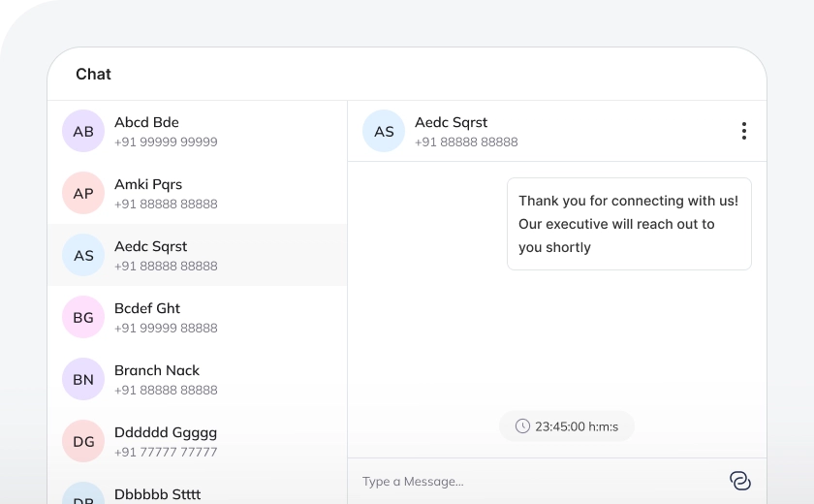This screenshot has width=814, height=504.
Task: Click the AS avatar in chat header
Action: coord(384,131)
